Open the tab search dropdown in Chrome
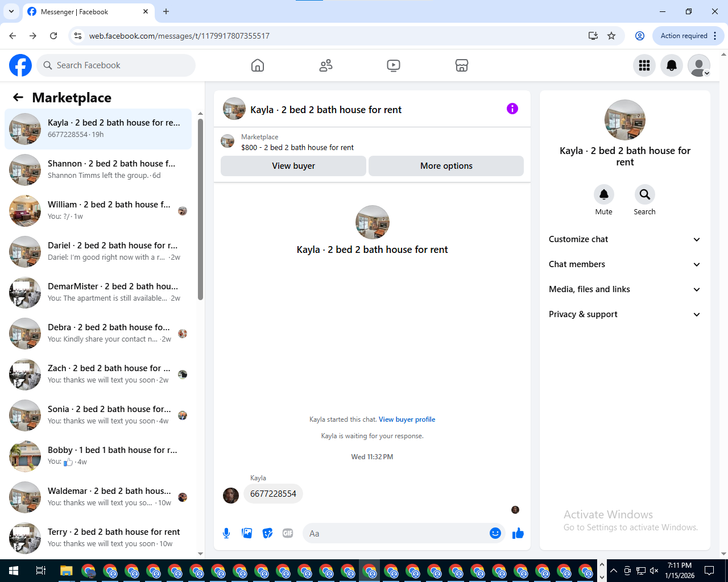The height and width of the screenshot is (582, 728). pos(11,11)
